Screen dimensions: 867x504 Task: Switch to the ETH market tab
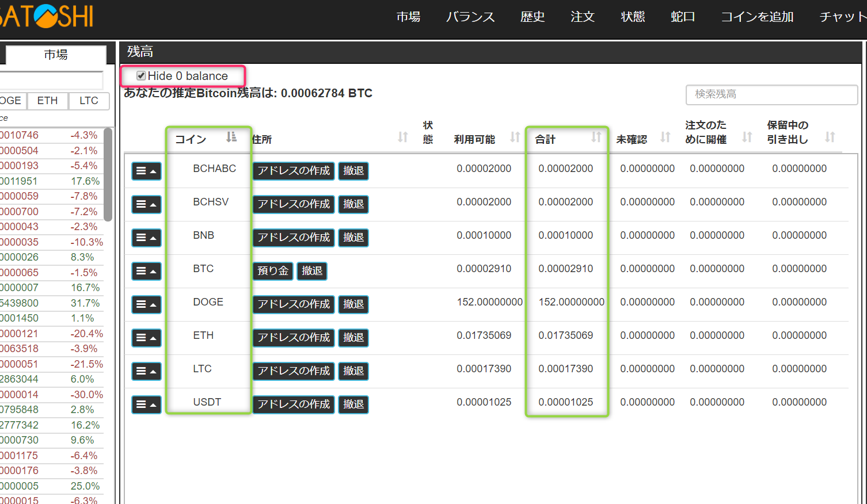(x=47, y=101)
